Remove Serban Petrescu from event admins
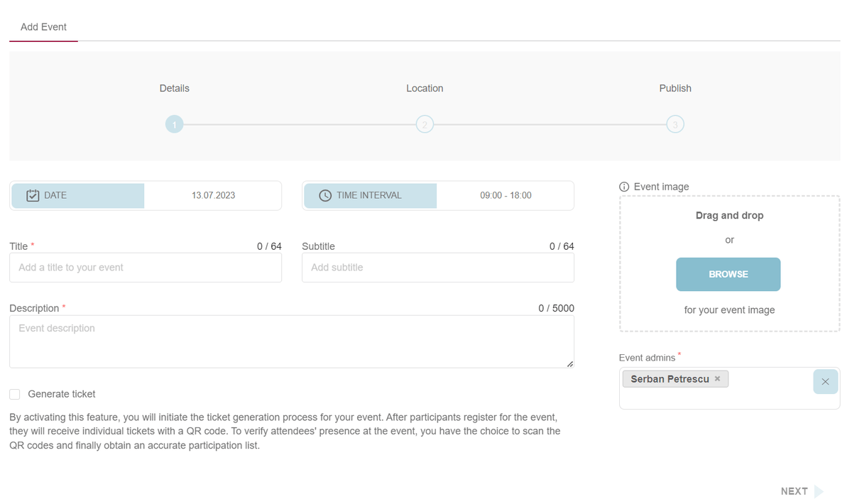 point(717,379)
